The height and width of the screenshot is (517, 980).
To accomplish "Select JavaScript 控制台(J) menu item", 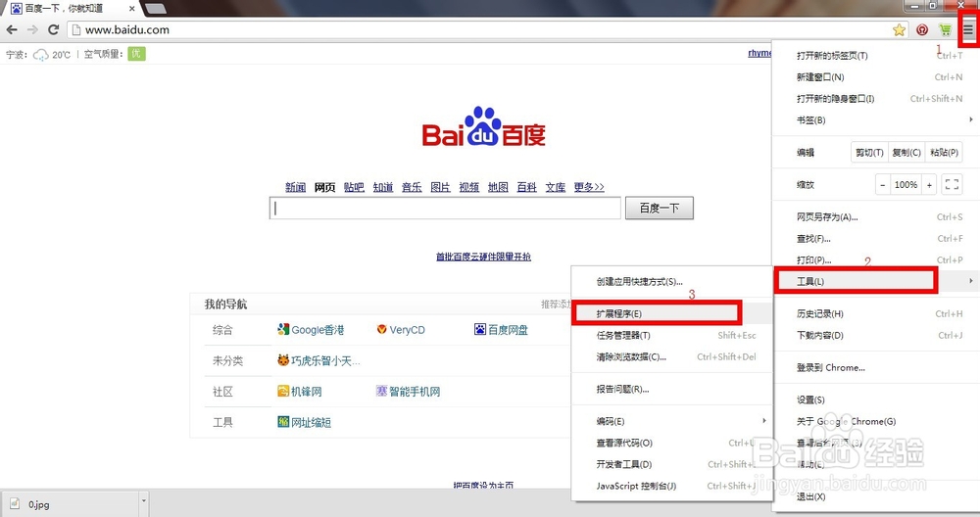I will (x=672, y=486).
